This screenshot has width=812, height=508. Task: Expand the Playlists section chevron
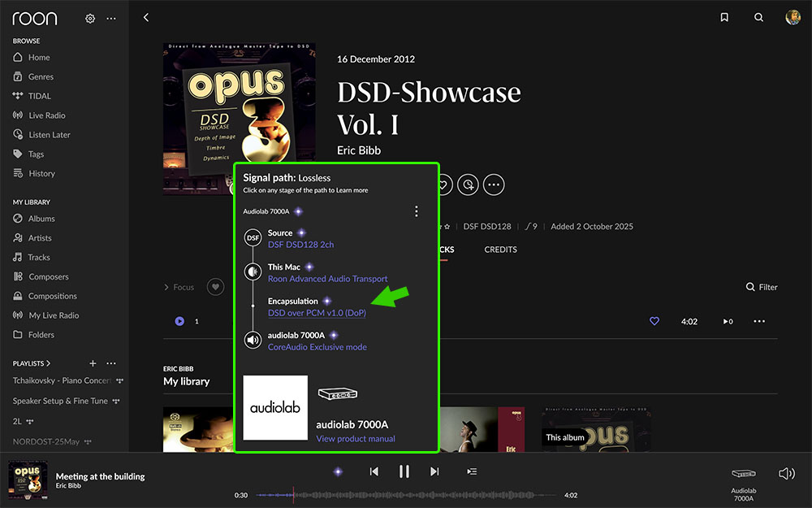pyautogui.click(x=49, y=363)
